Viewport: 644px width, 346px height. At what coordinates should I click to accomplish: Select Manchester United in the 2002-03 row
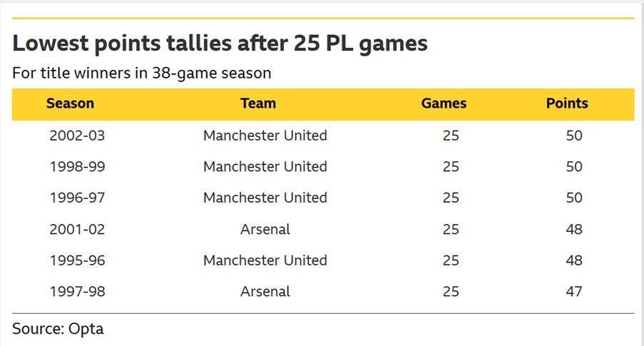point(265,136)
